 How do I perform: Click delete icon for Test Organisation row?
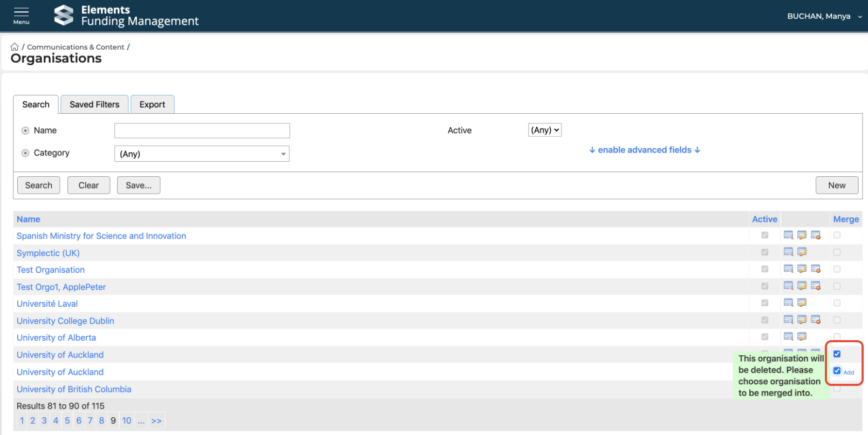tap(816, 269)
